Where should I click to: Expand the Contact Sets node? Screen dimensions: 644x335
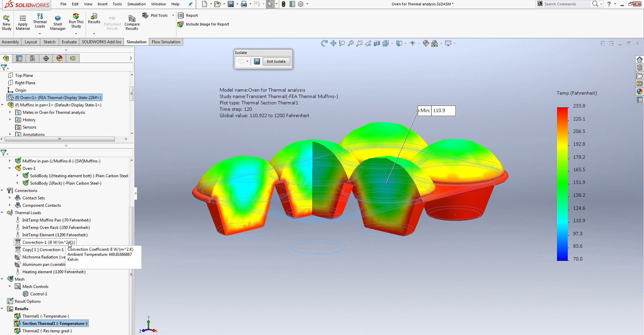point(9,198)
